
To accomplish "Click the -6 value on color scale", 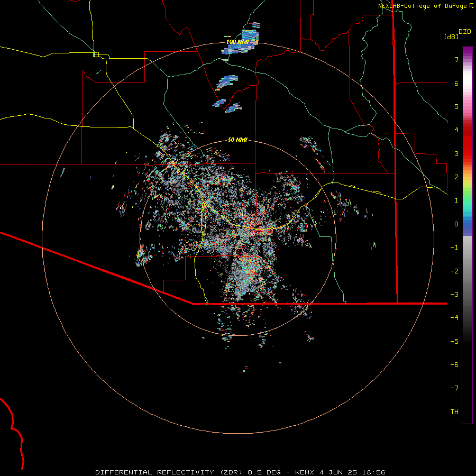I will coord(454,365).
